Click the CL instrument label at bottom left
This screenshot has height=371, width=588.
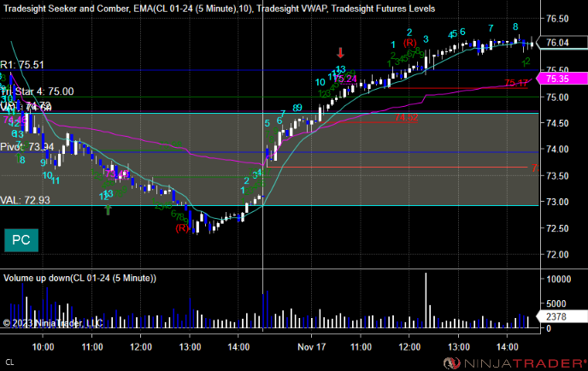click(x=9, y=362)
